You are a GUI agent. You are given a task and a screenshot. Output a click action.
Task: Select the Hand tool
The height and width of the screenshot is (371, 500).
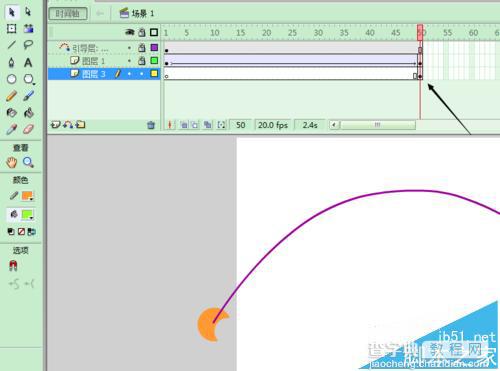click(11, 163)
